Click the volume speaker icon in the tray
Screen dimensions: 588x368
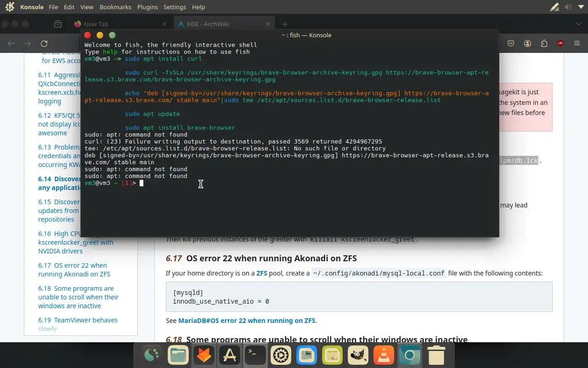click(568, 7)
